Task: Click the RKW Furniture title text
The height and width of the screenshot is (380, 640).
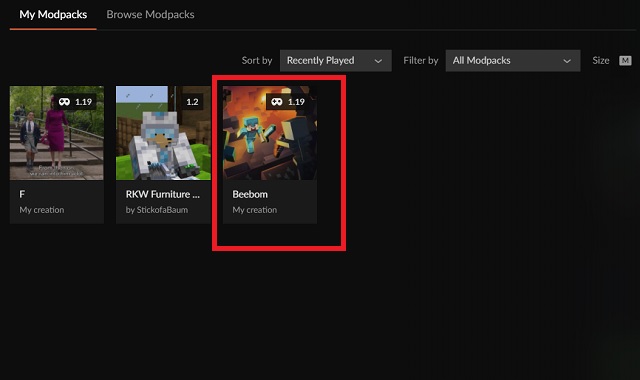Action: (162, 194)
